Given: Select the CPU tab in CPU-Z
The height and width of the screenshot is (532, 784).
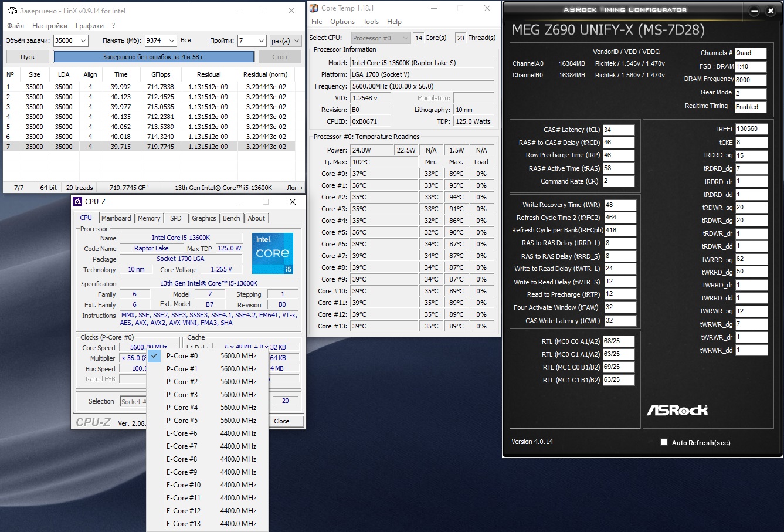Looking at the screenshot, I should (86, 218).
